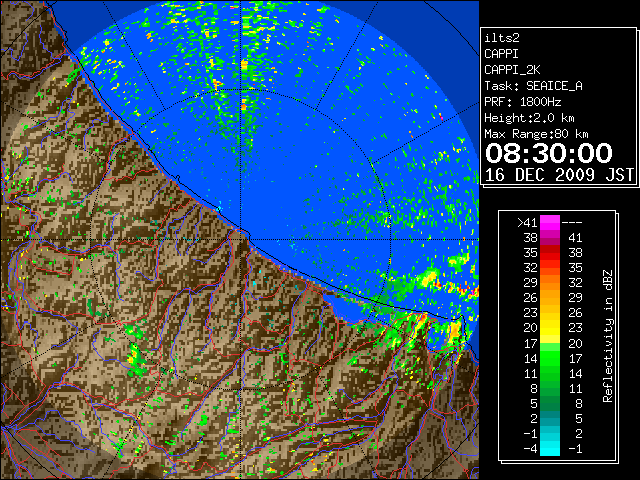Image resolution: width=640 pixels, height=480 pixels.
Task: Click the radar center where crosshair lines meet
Action: point(241,240)
